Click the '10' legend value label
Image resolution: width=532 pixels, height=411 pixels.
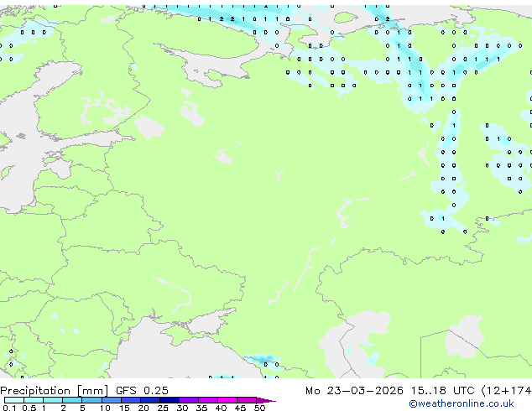[105, 408]
